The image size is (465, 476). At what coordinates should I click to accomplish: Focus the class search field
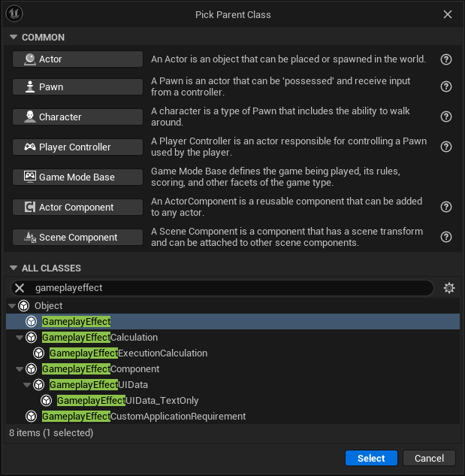[x=225, y=288]
